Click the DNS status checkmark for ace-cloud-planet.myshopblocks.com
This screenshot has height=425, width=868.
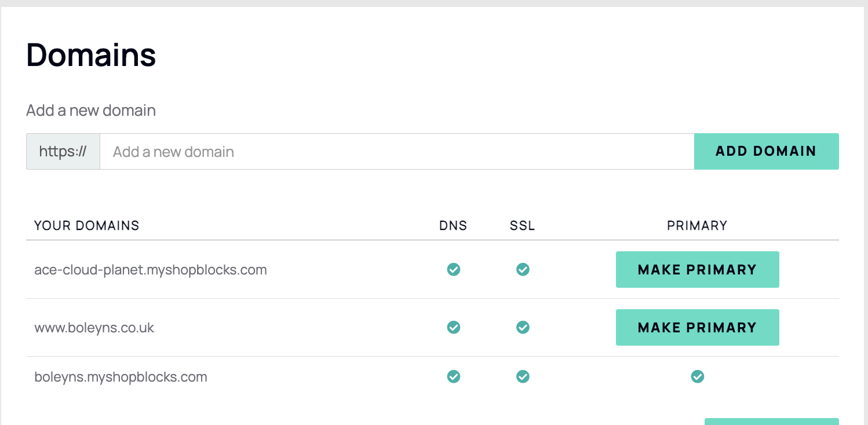(453, 269)
